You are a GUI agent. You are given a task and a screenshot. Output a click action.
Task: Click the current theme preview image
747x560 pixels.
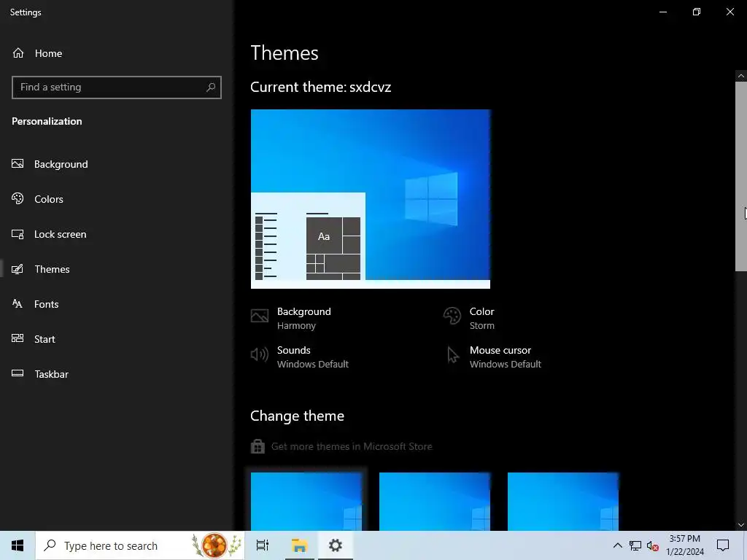pos(371,199)
